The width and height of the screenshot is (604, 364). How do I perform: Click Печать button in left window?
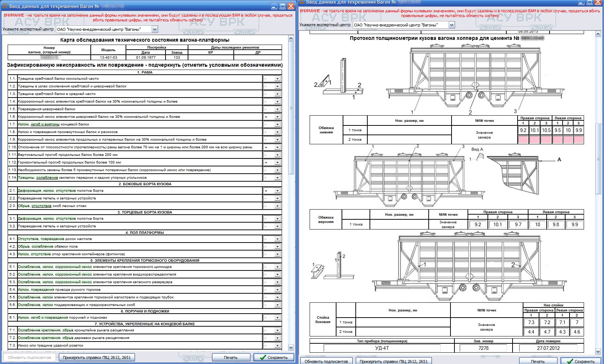[230, 357]
